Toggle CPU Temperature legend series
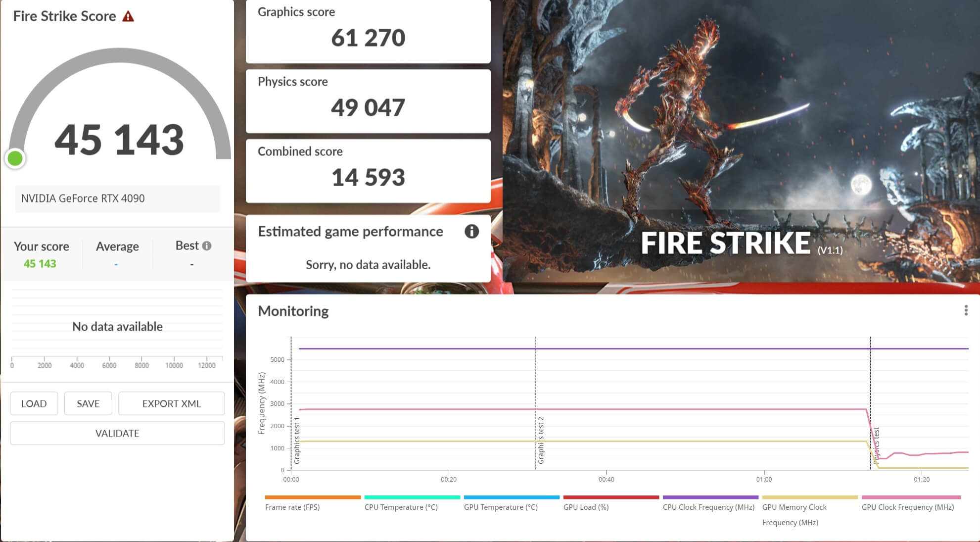The width and height of the screenshot is (980, 542). coord(401,507)
